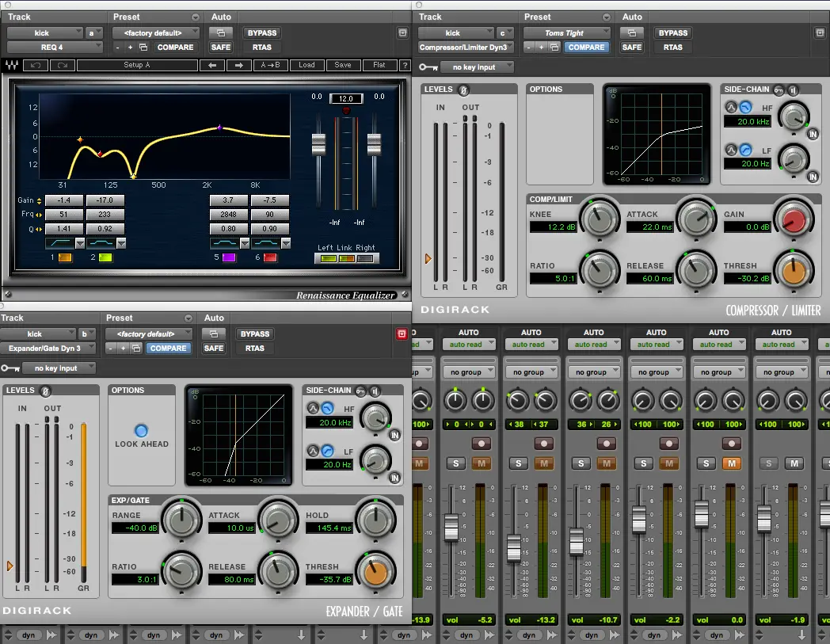Click the Load button in REQ 4

[306, 65]
